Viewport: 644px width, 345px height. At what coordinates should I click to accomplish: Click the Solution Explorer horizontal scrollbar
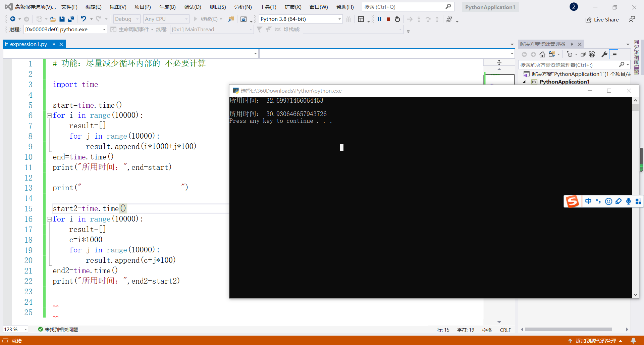(569, 330)
